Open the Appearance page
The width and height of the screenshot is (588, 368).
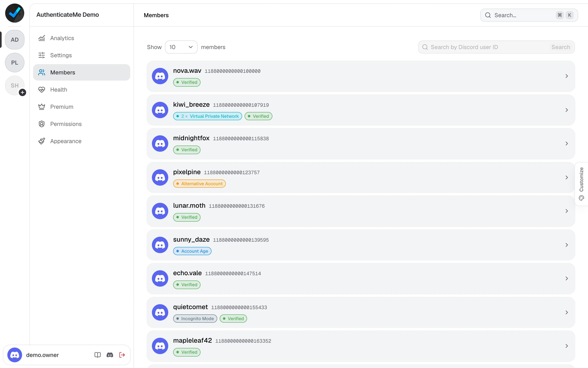tap(82, 141)
